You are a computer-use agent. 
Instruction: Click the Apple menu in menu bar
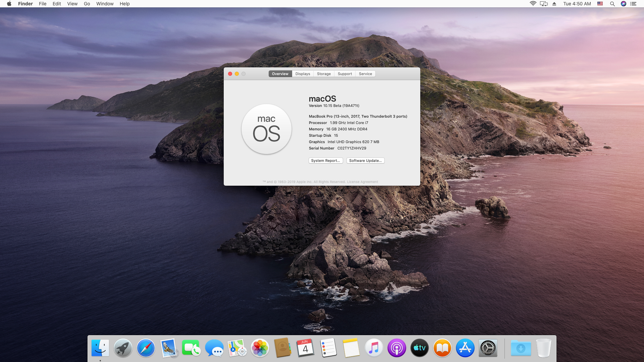pos(9,4)
